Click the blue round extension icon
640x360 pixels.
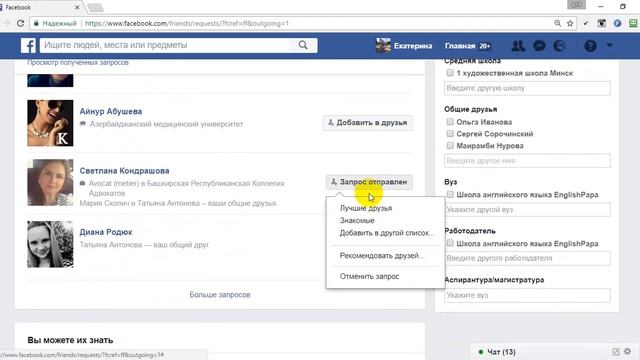[617, 23]
